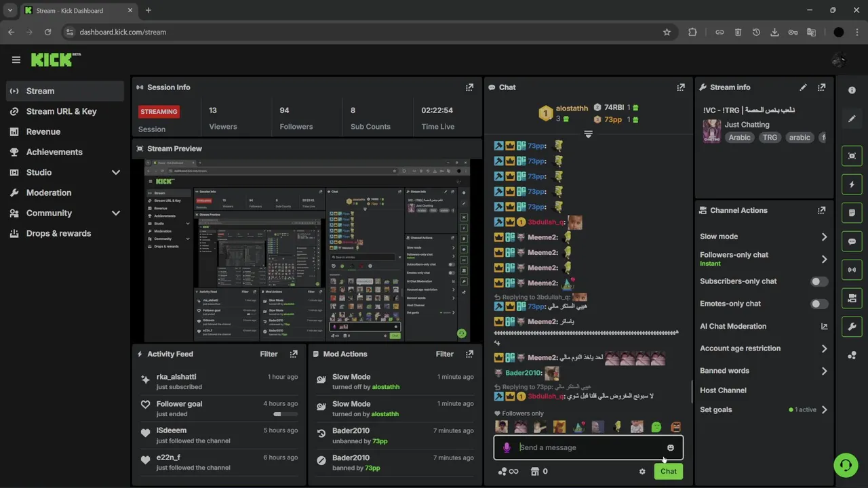Image resolution: width=868 pixels, height=488 pixels.
Task: Click the Arabic language tag
Action: (739, 138)
